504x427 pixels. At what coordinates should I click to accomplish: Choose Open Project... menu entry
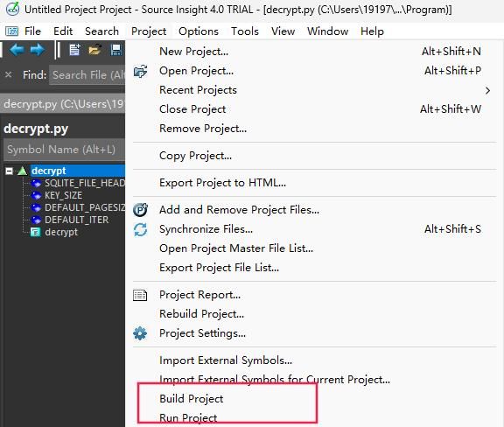point(314,71)
